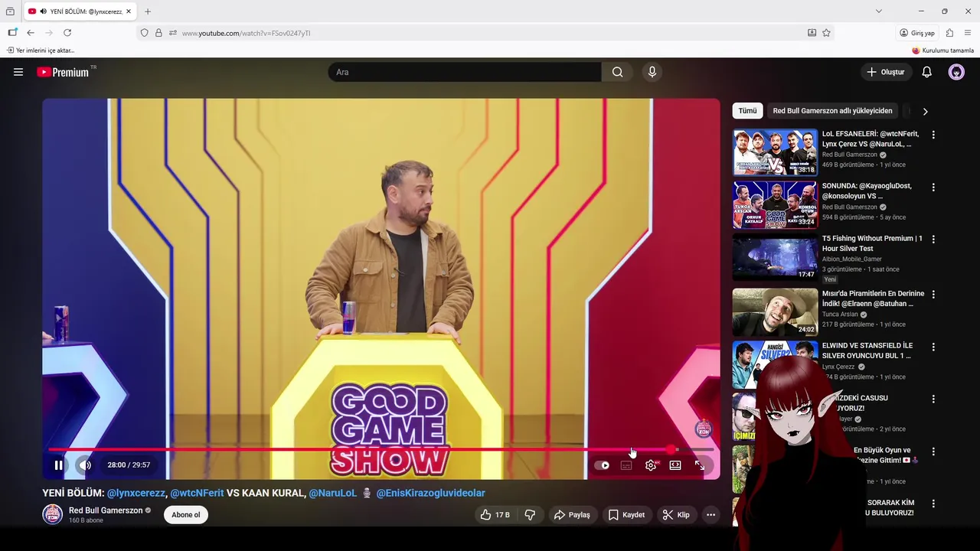Image resolution: width=980 pixels, height=551 pixels.
Task: Select the Tümü filter chip
Action: (747, 111)
